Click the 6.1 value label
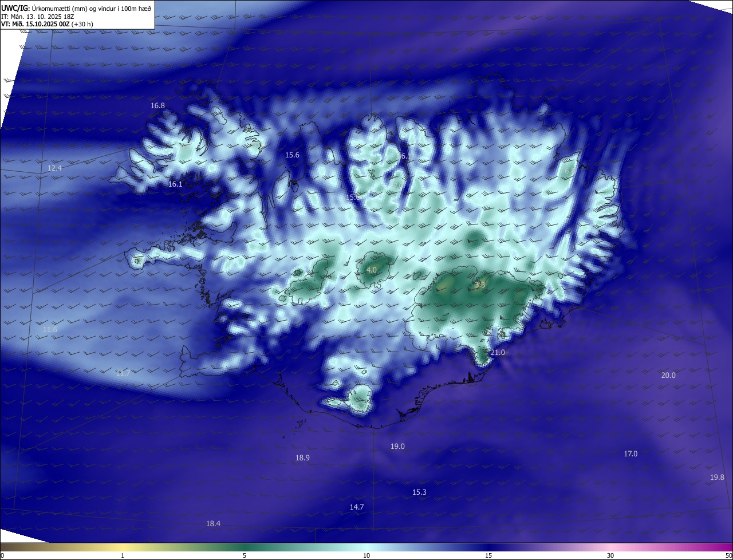 coord(405,156)
